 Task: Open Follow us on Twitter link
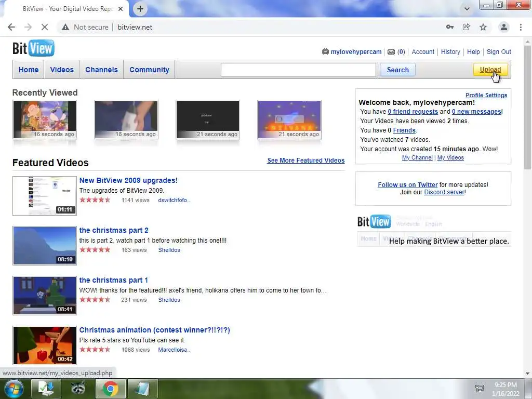[x=408, y=185]
